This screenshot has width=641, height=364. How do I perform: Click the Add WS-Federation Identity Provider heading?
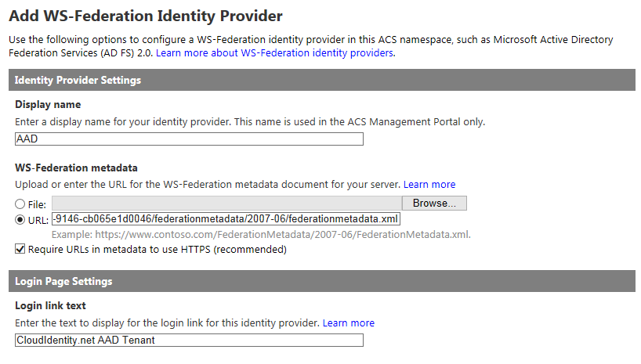click(146, 16)
